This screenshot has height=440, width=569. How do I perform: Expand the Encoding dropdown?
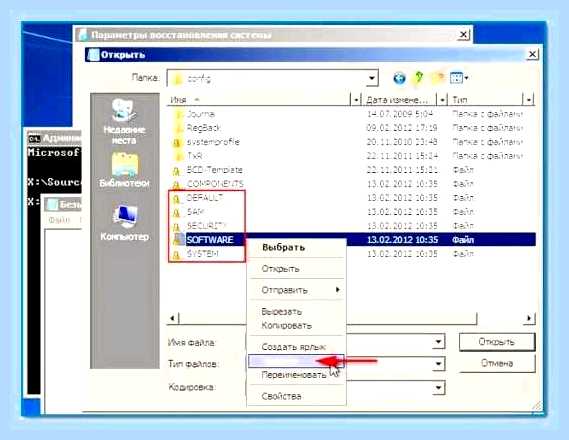[x=438, y=388]
